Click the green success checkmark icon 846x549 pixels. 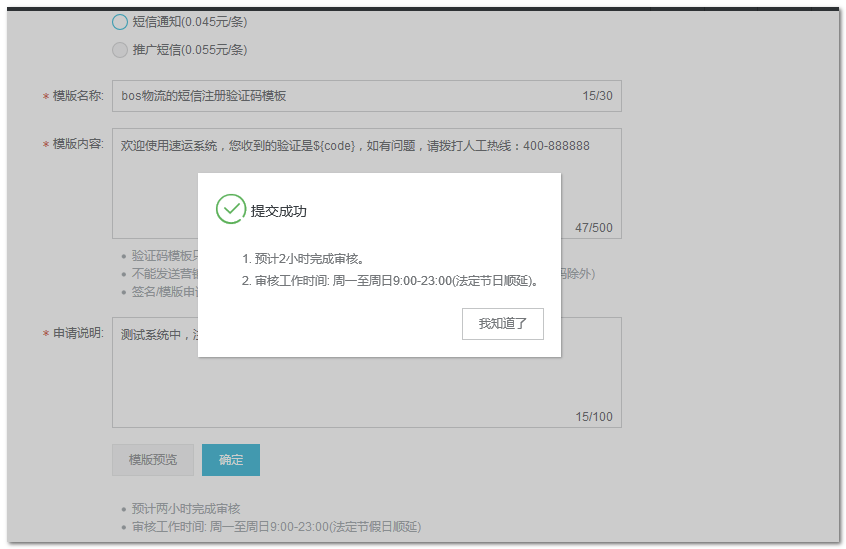pyautogui.click(x=230, y=209)
